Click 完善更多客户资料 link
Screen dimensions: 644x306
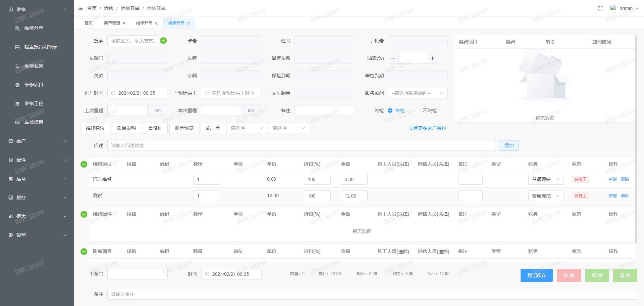point(427,128)
